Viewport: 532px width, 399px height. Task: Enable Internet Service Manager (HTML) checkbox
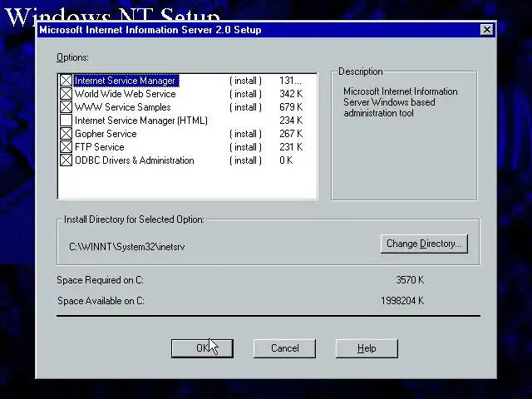coord(66,120)
